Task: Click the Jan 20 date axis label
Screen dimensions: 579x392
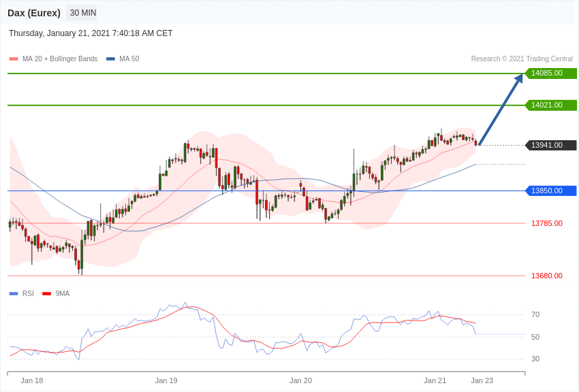Action: click(x=300, y=380)
